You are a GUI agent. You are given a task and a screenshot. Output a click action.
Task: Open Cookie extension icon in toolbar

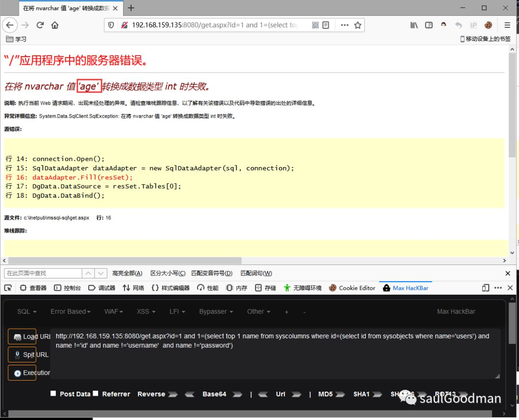point(488,25)
